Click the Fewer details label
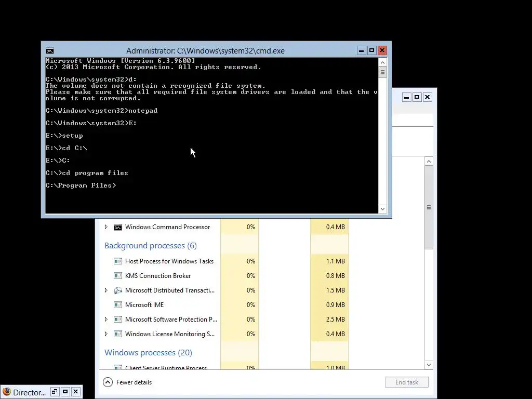Viewport: 532px width, 399px height. (134, 382)
